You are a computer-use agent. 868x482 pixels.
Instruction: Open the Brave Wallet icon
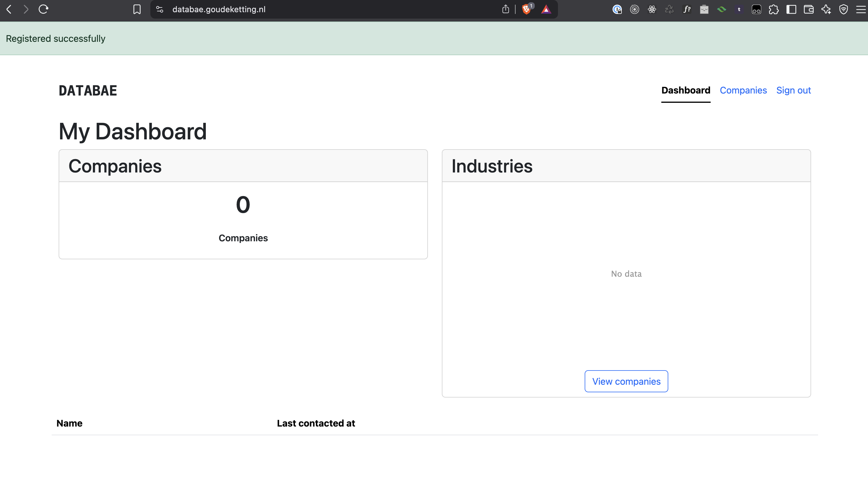809,9
